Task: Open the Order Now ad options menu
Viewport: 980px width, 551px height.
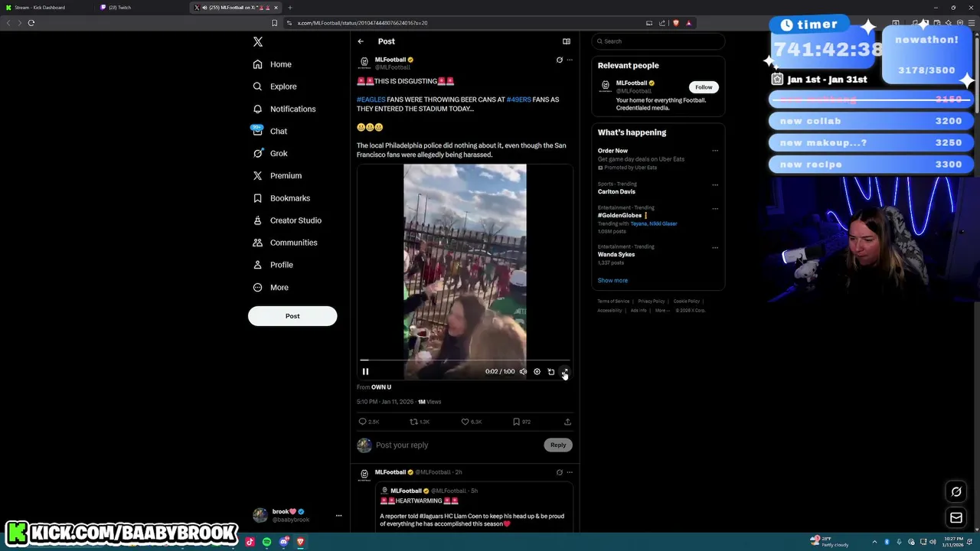Action: click(715, 151)
